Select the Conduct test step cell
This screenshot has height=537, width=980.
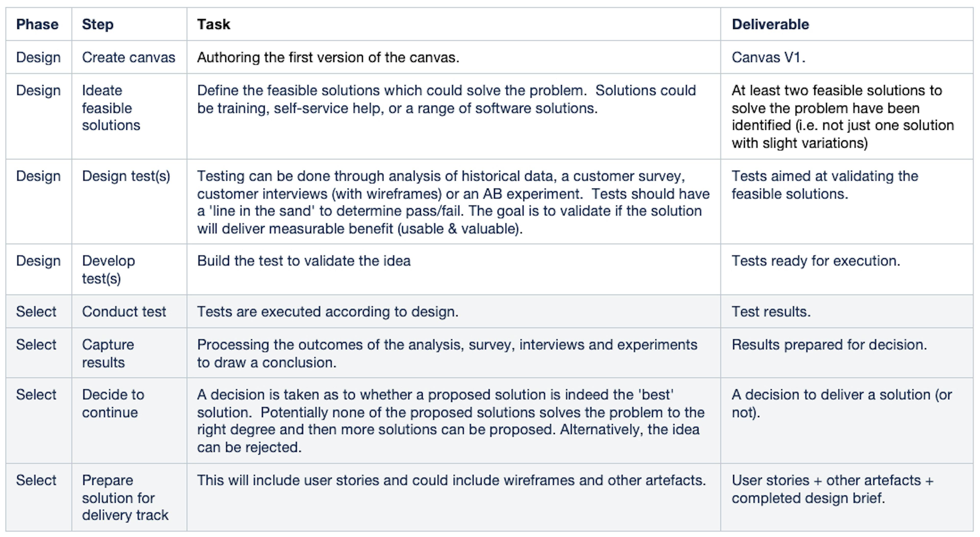(129, 311)
